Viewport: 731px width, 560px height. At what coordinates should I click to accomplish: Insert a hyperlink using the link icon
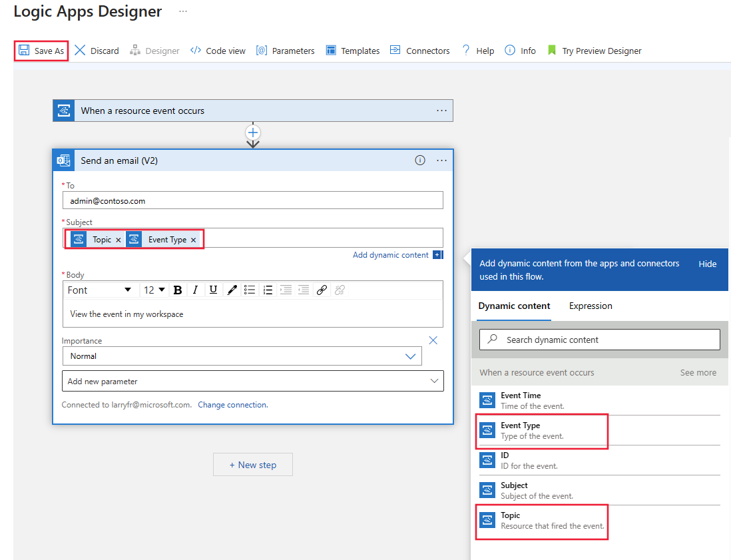(x=322, y=290)
